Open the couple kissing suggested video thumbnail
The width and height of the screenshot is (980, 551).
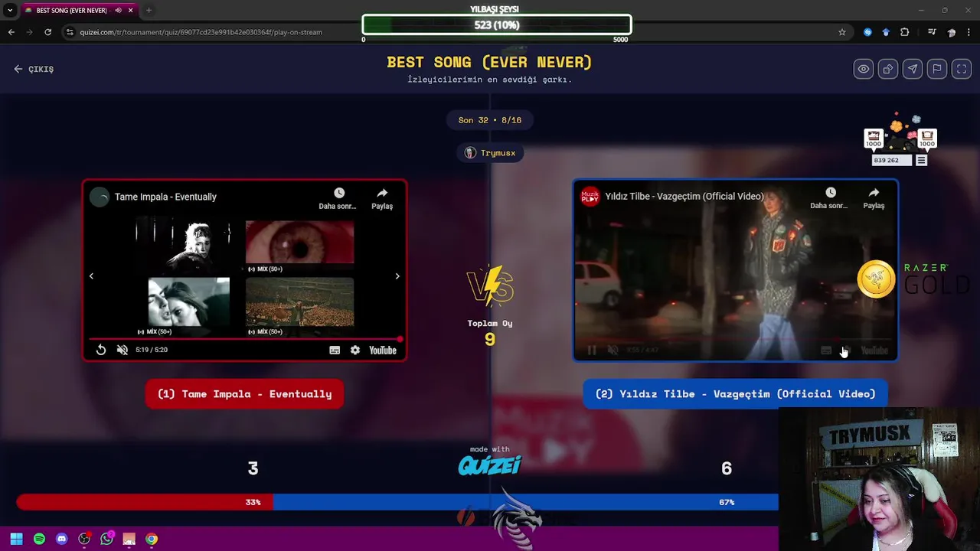point(188,302)
